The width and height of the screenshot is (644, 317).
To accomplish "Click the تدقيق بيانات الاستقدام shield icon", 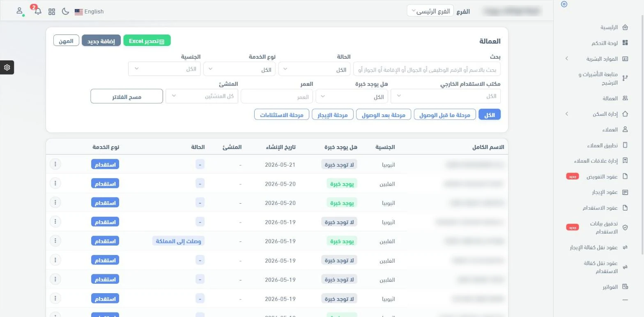I will coord(625,227).
